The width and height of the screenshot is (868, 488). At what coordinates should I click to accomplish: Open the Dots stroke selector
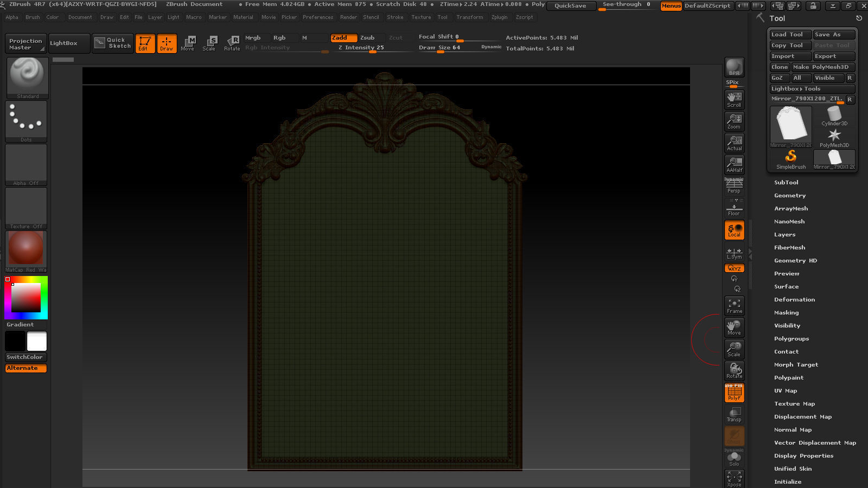(x=26, y=122)
